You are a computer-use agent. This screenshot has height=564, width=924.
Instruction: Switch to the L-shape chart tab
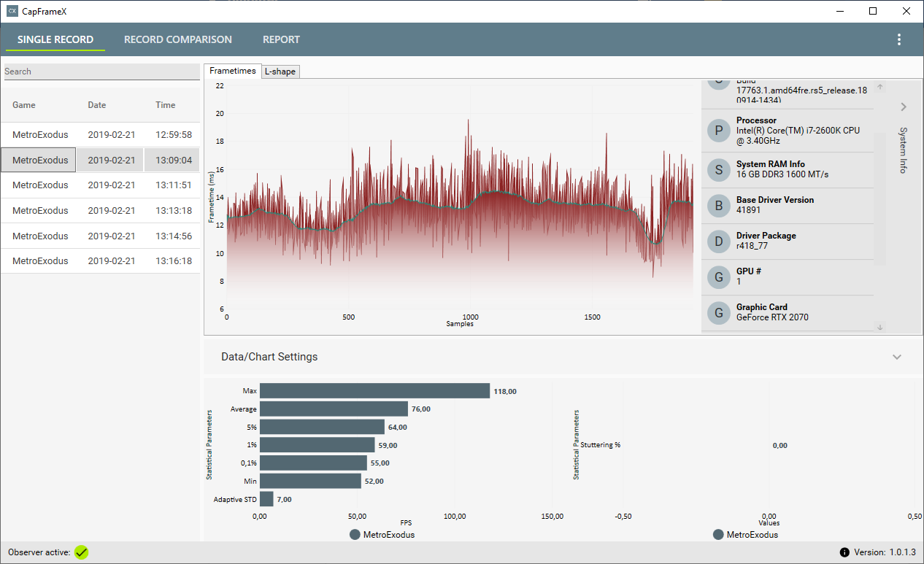pyautogui.click(x=280, y=72)
